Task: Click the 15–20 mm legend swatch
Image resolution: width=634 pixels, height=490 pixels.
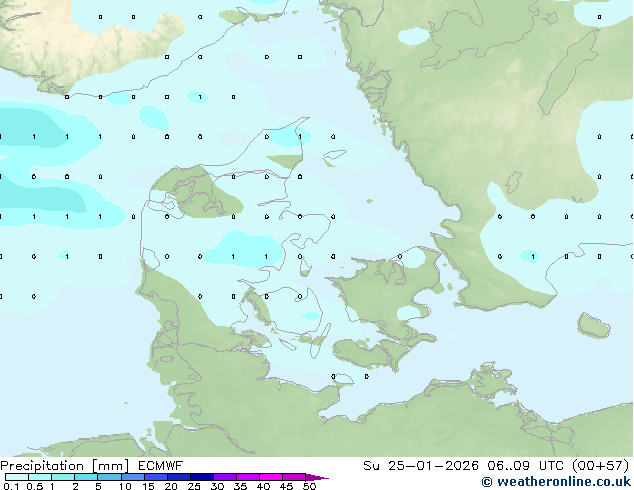Action: (x=155, y=477)
